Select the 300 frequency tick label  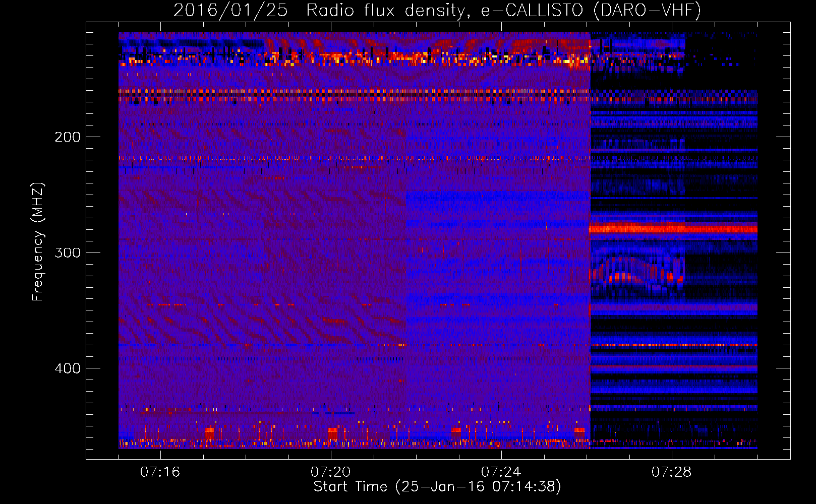pyautogui.click(x=68, y=253)
